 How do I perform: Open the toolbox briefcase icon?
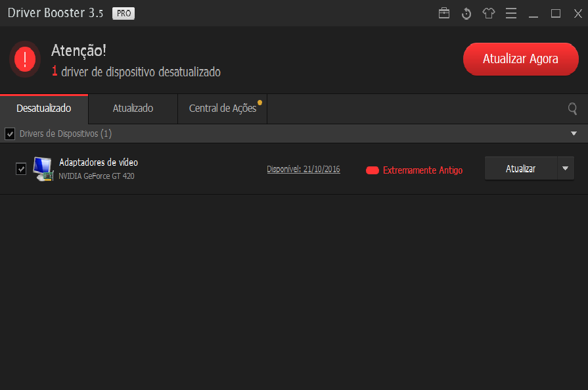coord(444,13)
